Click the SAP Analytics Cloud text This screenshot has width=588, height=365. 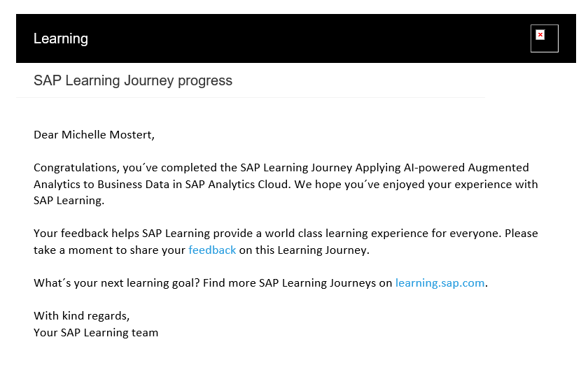237,185
